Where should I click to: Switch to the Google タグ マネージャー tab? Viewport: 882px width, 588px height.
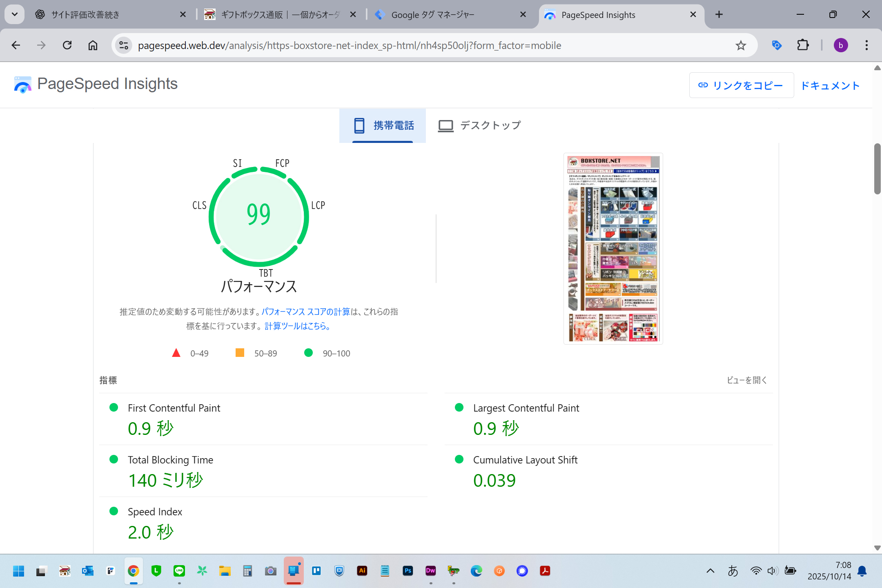tap(433, 15)
